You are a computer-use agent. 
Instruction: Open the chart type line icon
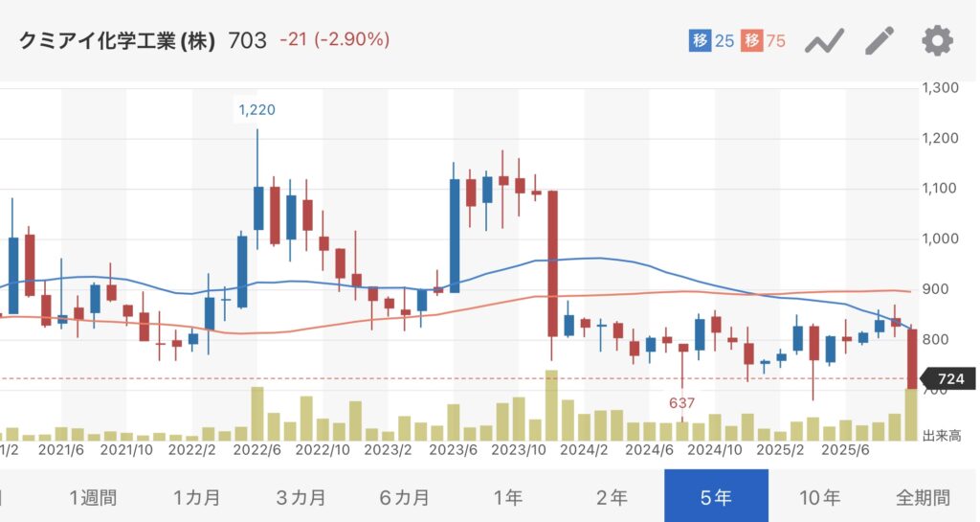tap(823, 41)
